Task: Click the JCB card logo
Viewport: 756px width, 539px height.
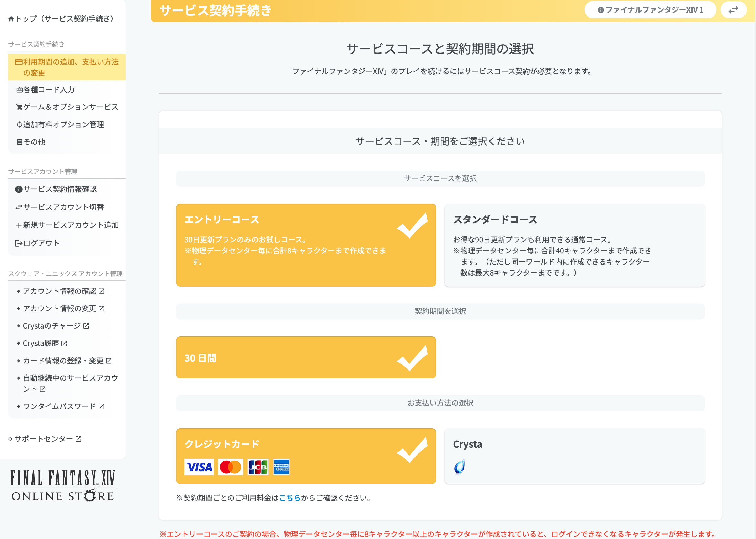Action: 258,467
